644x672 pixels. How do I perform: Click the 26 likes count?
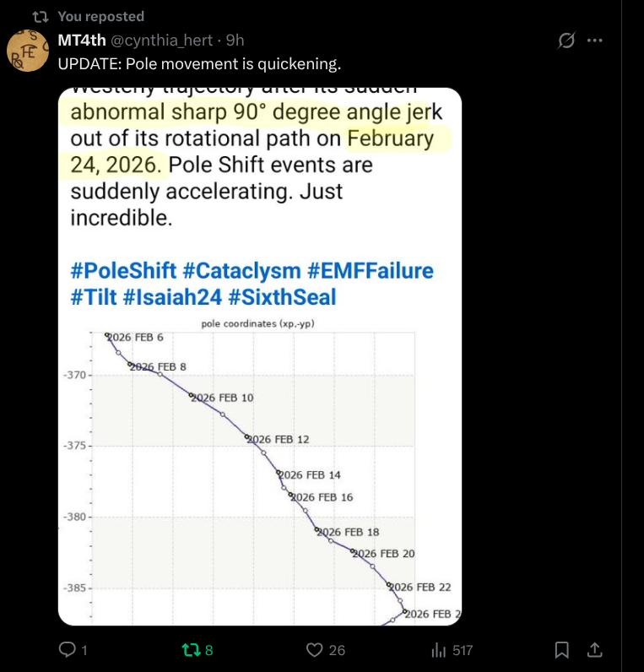click(x=337, y=650)
